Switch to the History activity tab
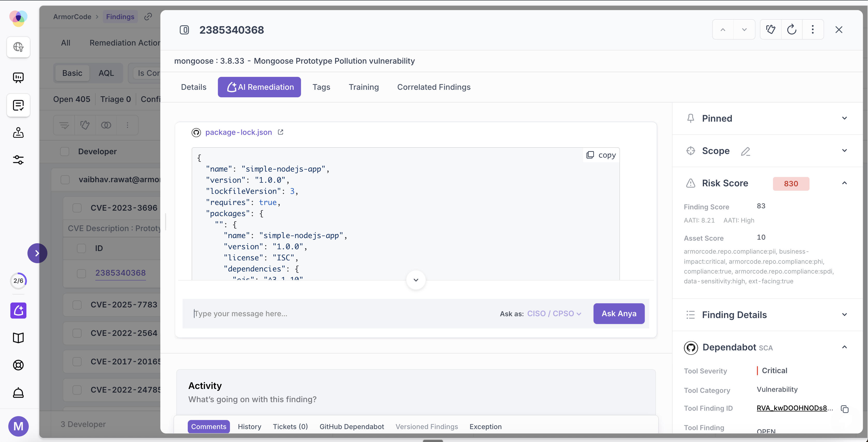The width and height of the screenshot is (868, 442). (249, 426)
